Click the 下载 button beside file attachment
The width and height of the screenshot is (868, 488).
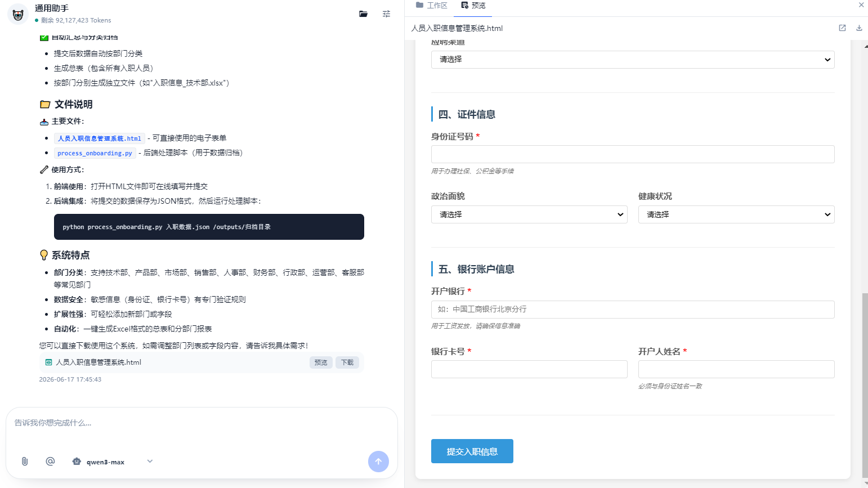[347, 362]
